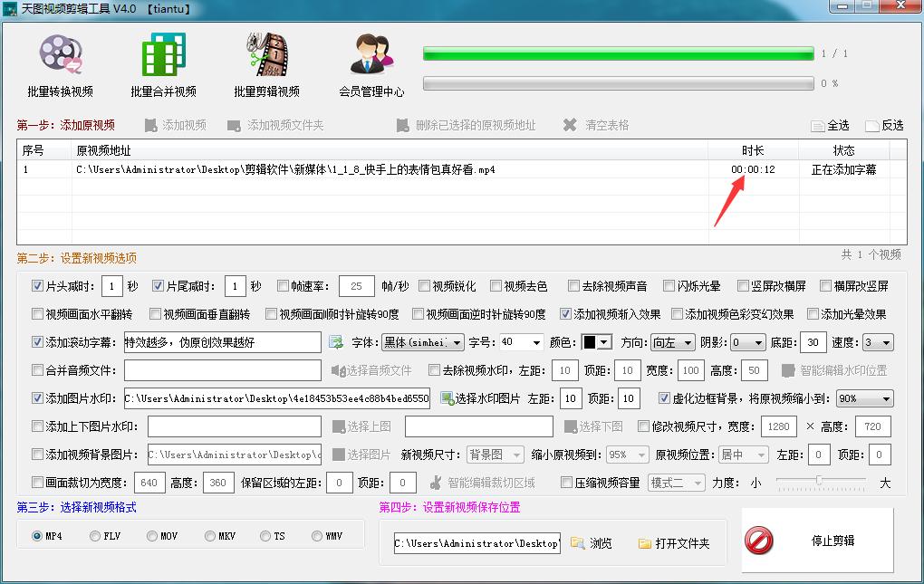Click the 力度 compression strength slider
924x584 pixels.
(x=821, y=483)
